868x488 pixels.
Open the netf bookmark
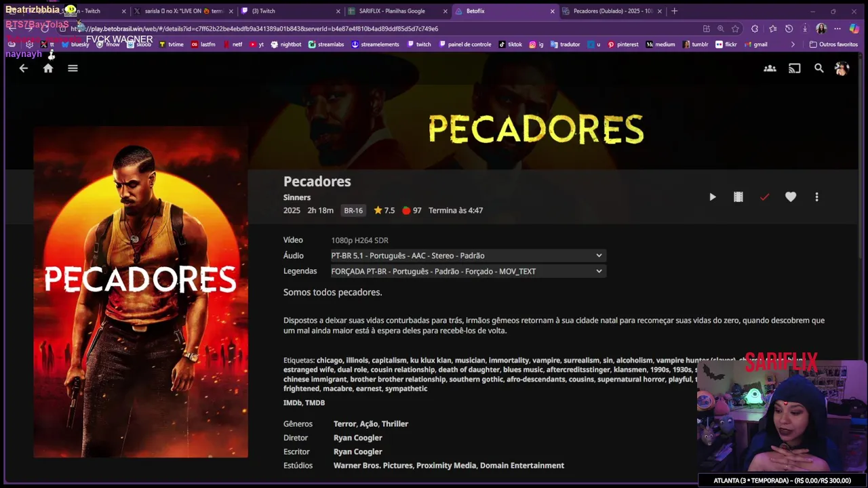point(233,45)
